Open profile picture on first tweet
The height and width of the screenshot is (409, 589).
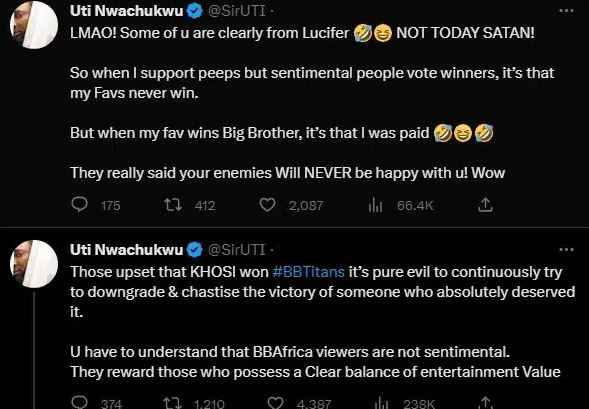coord(34,25)
